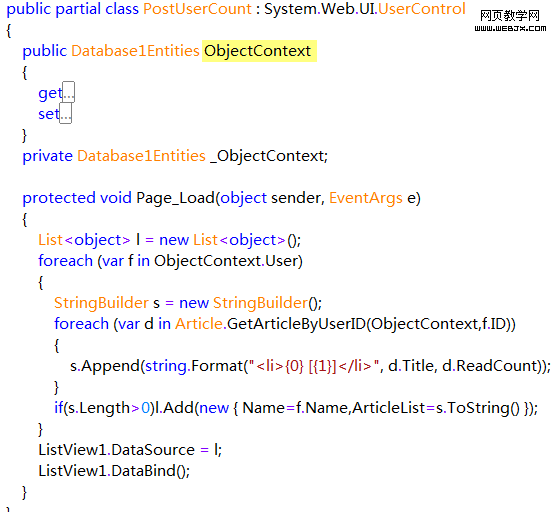Screen dimensions: 557x512
Task: Click the PostUserCount class name
Action: 197,9
